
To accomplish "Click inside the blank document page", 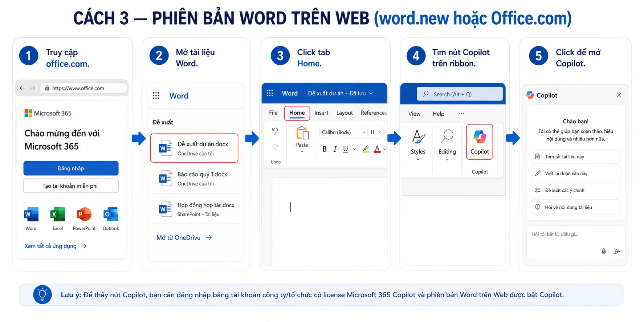I will pos(329,221).
